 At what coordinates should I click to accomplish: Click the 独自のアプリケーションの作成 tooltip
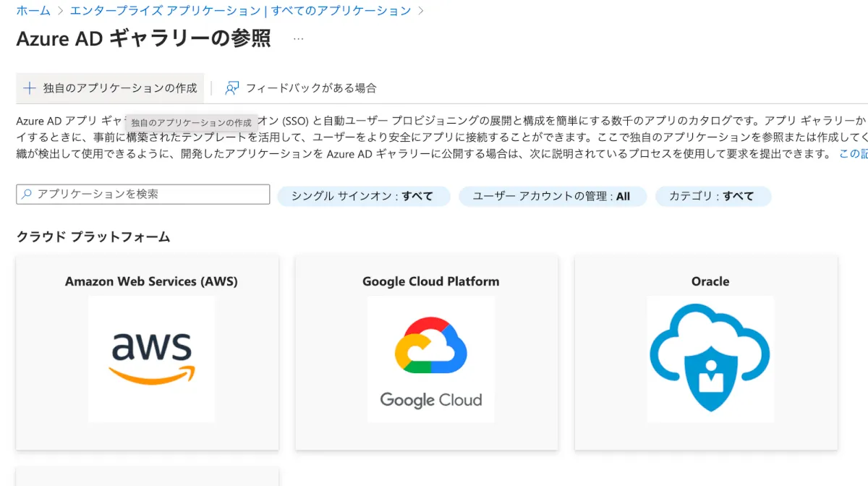click(x=192, y=123)
